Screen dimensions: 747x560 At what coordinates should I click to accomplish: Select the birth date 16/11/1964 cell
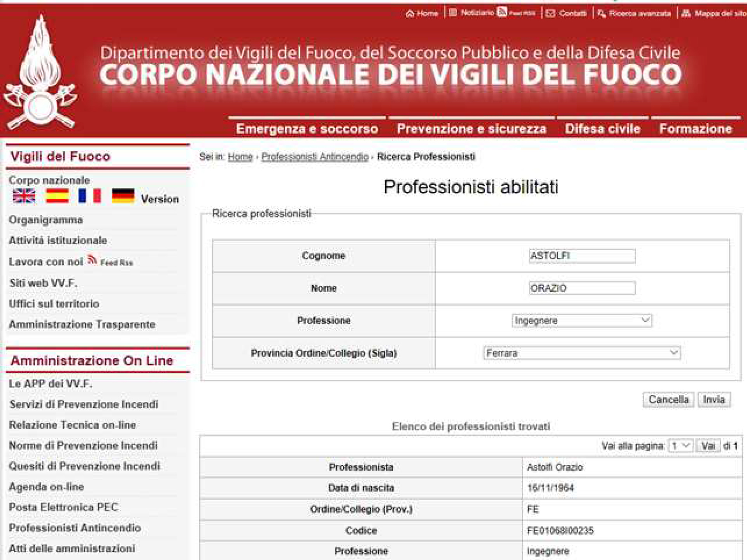click(x=632, y=488)
